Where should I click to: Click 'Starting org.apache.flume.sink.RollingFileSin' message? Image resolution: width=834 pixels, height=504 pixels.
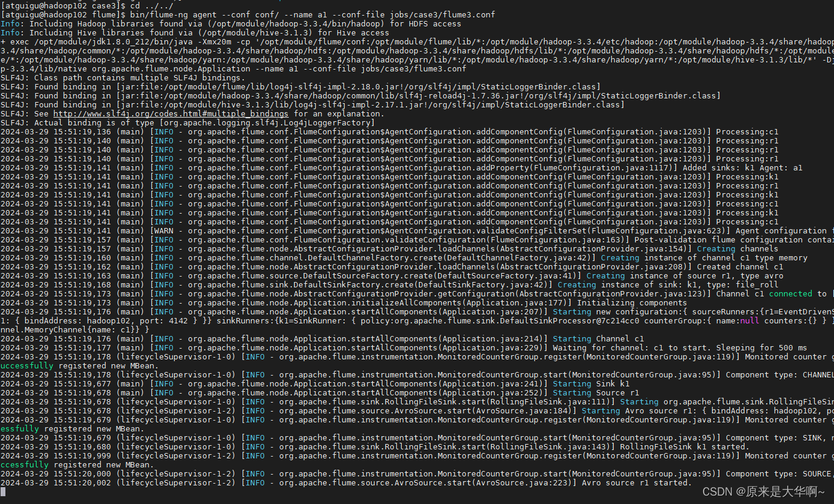click(x=727, y=402)
